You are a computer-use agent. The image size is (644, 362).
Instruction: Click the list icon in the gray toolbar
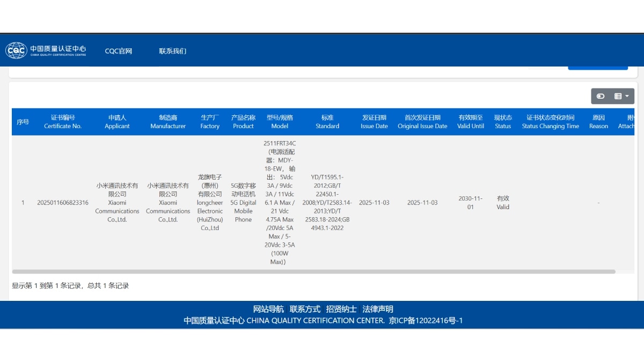click(x=618, y=96)
